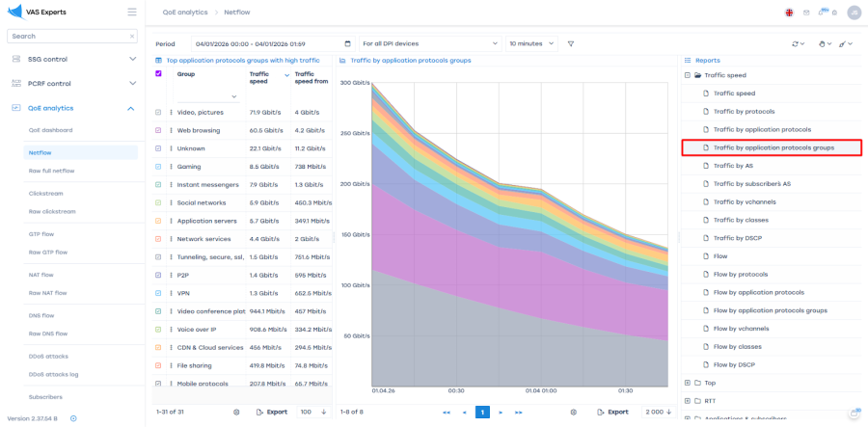The image size is (868, 427).
Task: Toggle the sidebar hamburger menu icon
Action: 132,12
